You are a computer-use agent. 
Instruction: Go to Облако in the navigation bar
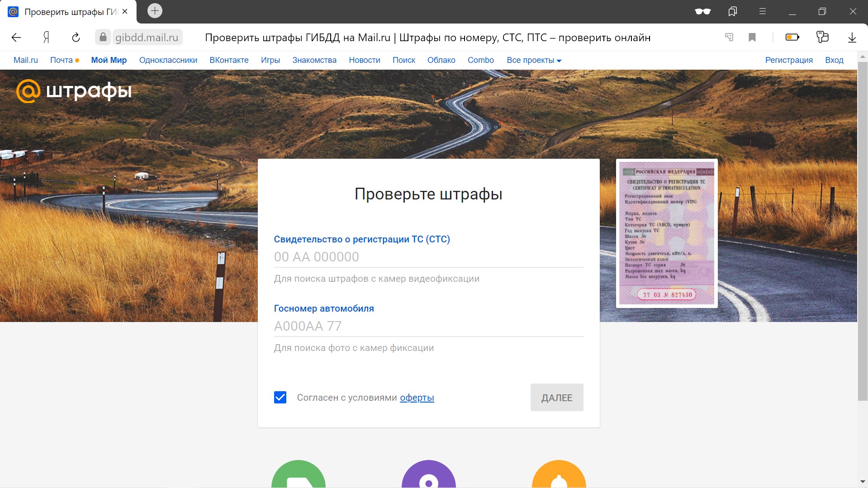(441, 60)
